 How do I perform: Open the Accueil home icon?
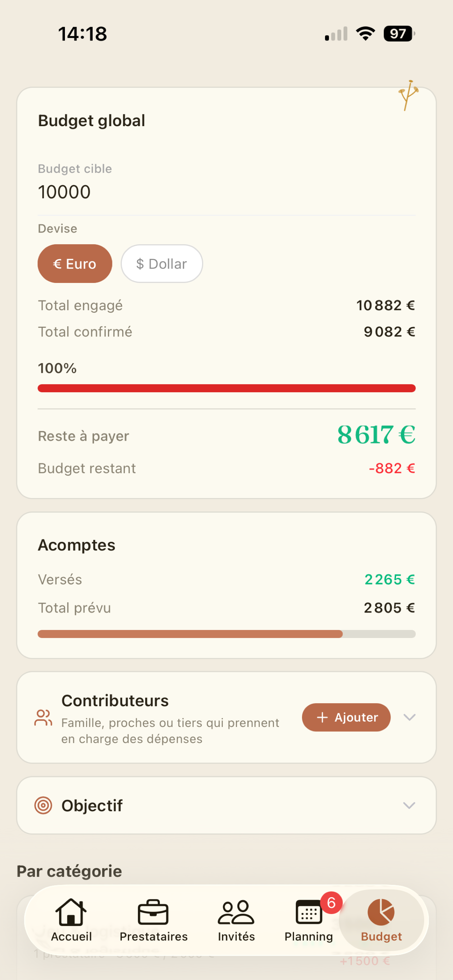click(71, 912)
